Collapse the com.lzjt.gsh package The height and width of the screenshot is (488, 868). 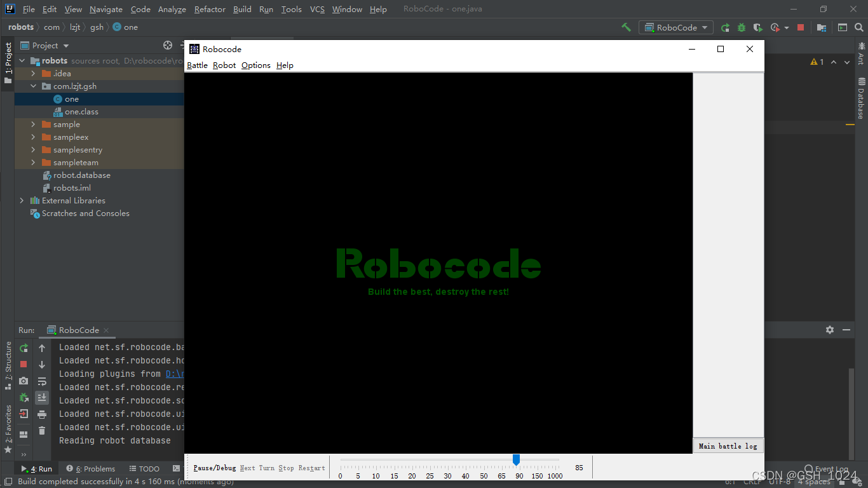point(33,86)
